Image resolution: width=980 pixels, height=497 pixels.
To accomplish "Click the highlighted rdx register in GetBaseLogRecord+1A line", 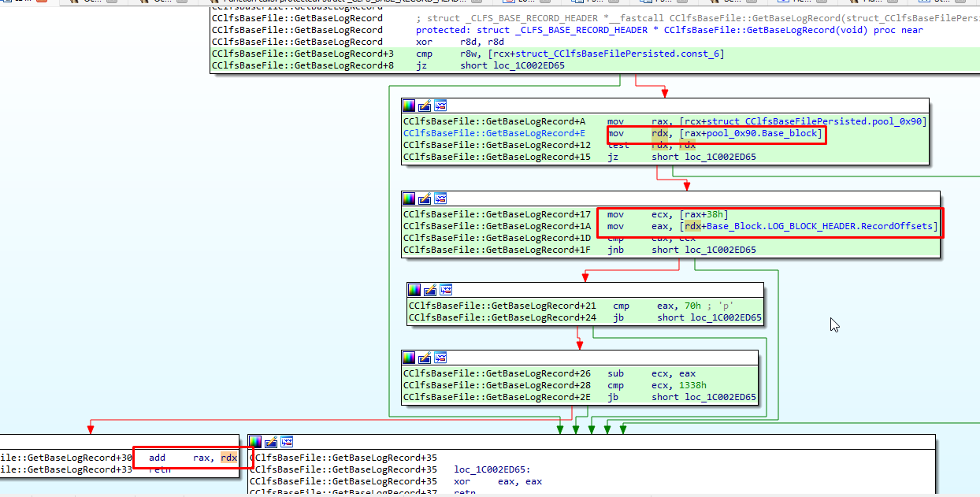I will point(693,226).
